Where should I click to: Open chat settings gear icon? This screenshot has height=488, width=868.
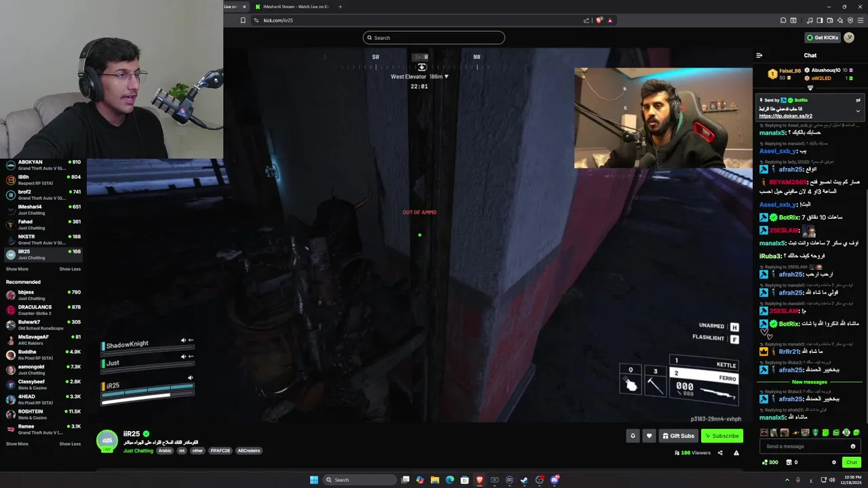click(x=834, y=462)
